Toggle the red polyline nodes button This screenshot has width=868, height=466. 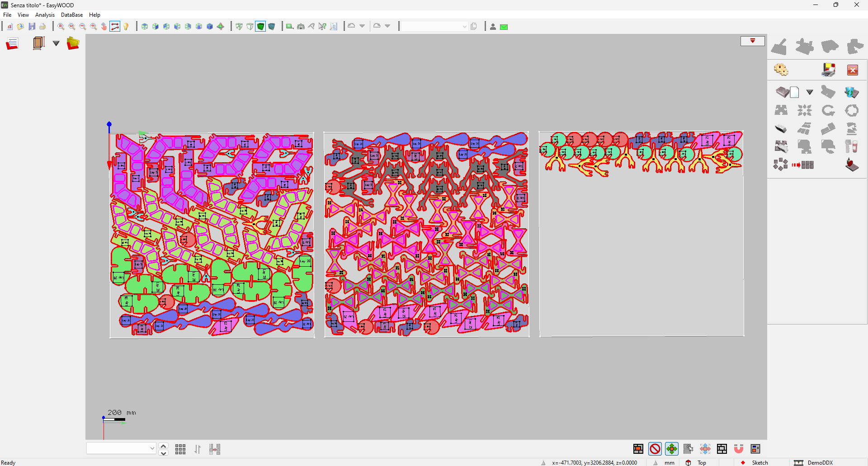115,27
